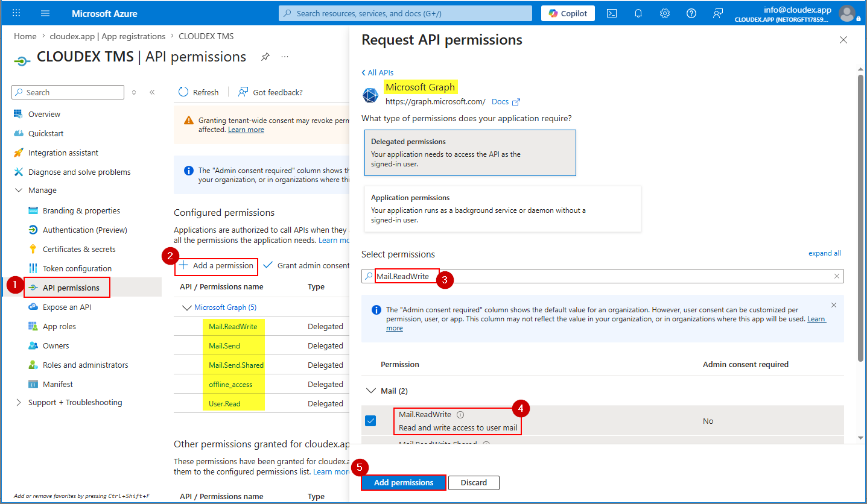Collapse the Manage section

coord(18,191)
